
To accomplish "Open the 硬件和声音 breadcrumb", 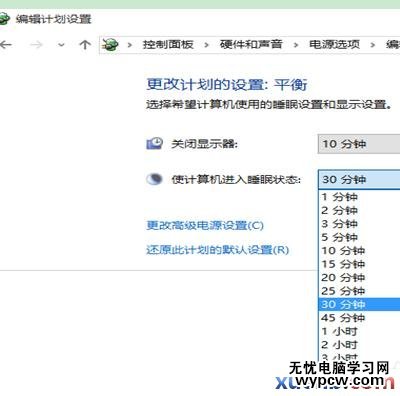I will 251,44.
